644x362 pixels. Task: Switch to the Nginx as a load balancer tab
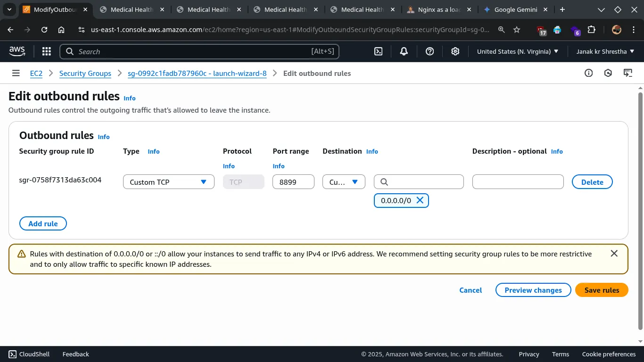click(438, 9)
